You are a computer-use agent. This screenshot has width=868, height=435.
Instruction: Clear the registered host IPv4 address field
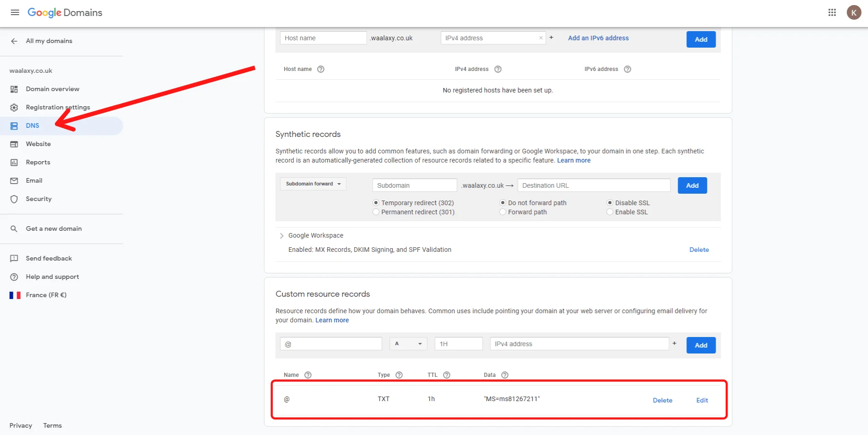coord(541,38)
